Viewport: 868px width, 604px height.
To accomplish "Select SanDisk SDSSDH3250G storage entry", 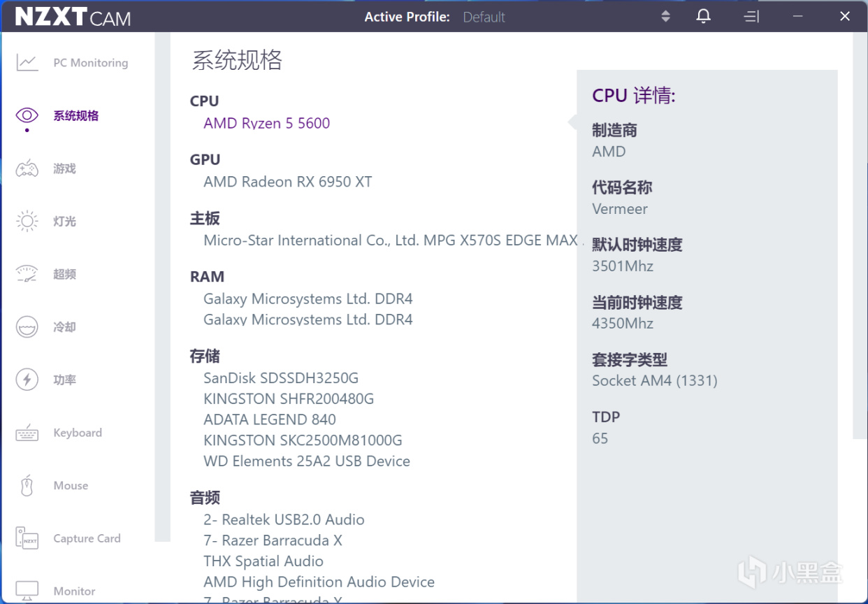I will coord(281,378).
